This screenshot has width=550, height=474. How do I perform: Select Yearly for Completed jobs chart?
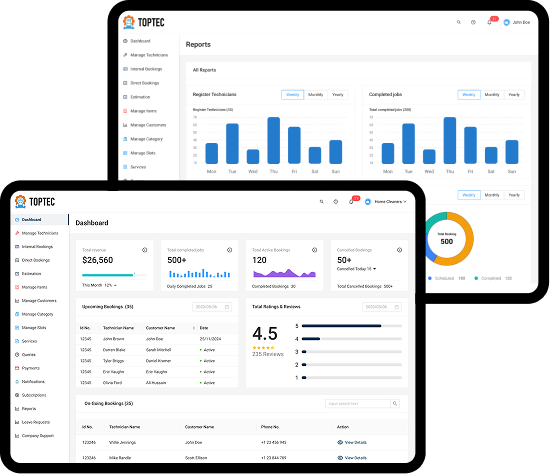(514, 95)
